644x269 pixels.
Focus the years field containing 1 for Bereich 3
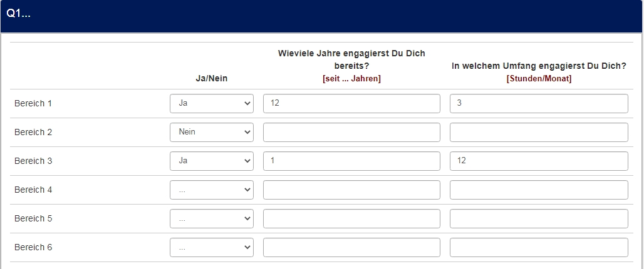click(351, 161)
